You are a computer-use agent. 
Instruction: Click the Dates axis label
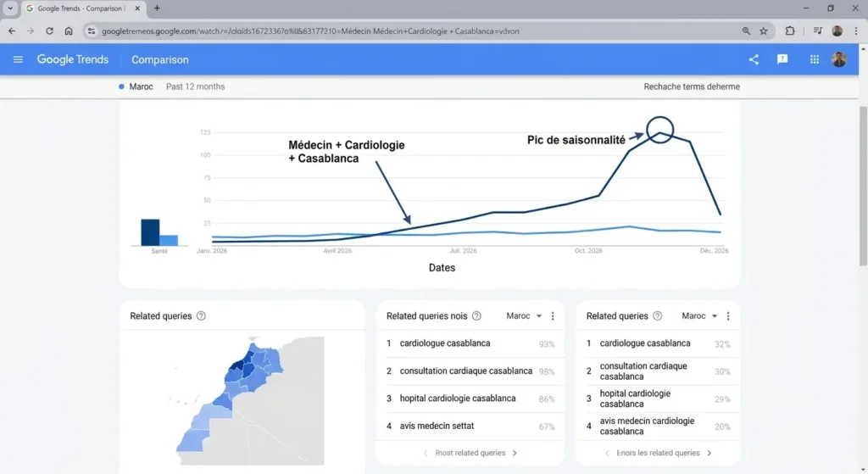tap(442, 267)
